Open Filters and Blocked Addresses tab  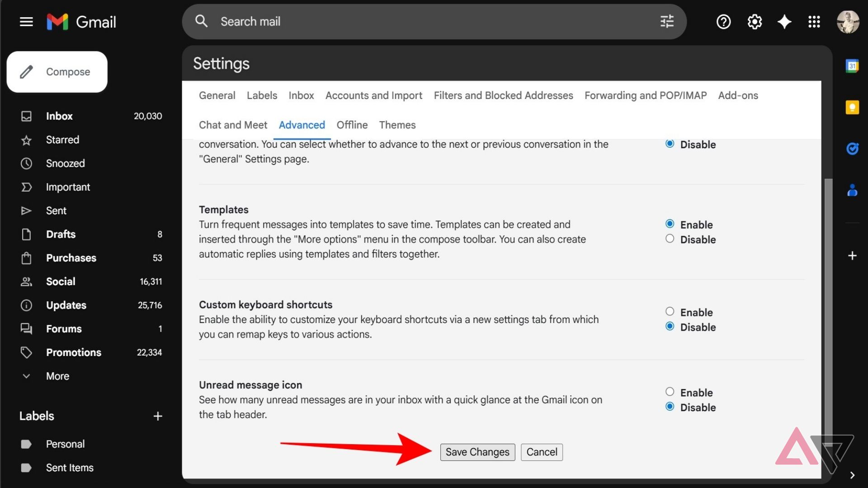point(503,95)
